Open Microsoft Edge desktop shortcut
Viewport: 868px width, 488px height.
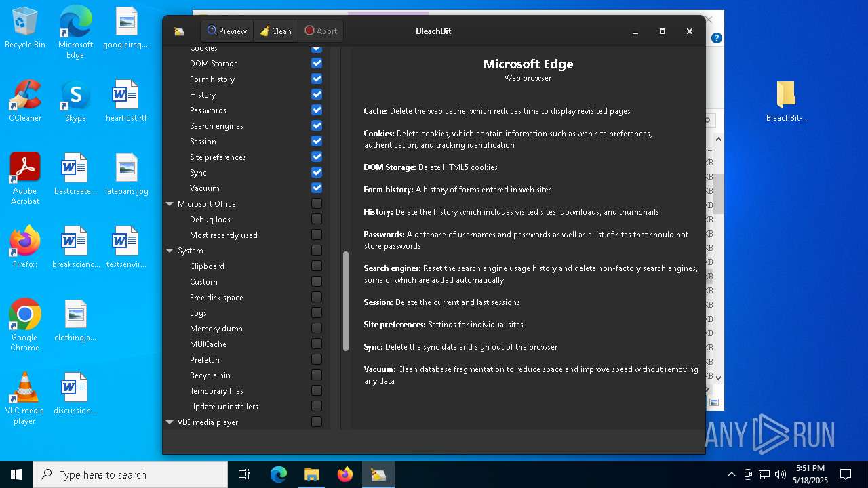point(75,33)
